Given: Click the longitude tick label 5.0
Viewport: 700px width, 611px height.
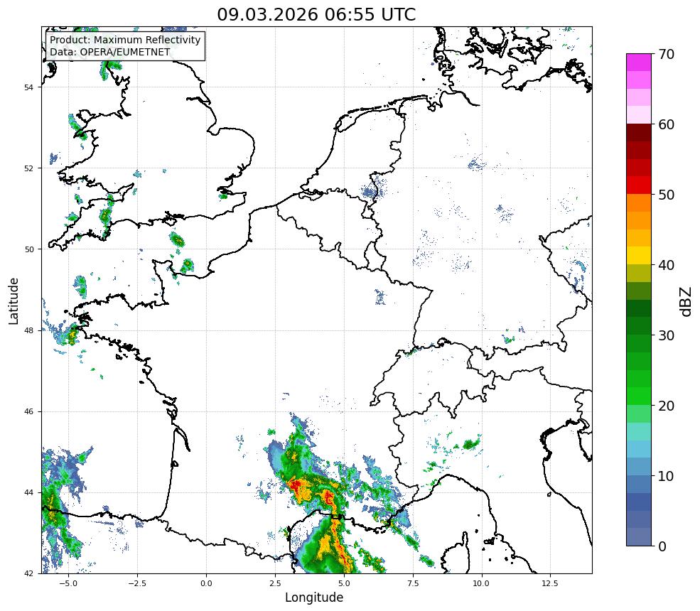Looking at the screenshot, I should pos(344,583).
